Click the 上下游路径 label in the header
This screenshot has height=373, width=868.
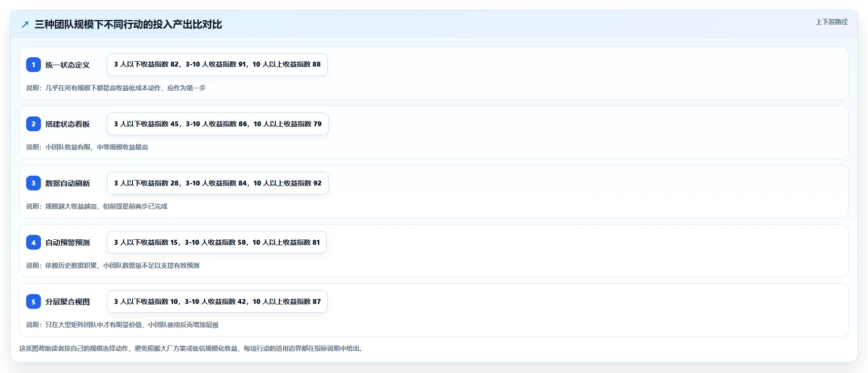click(x=831, y=22)
